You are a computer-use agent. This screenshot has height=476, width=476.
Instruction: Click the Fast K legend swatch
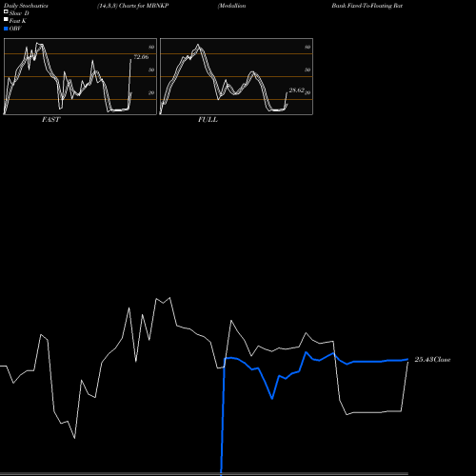click(6, 19)
